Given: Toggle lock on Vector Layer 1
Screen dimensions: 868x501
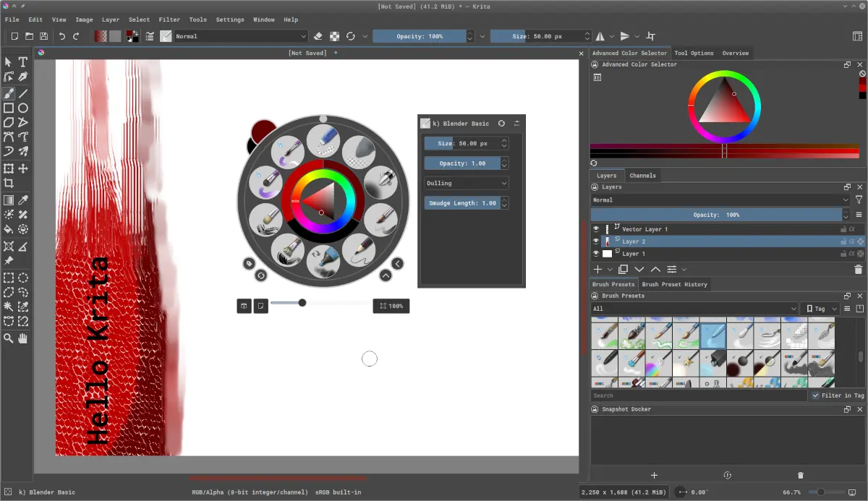Looking at the screenshot, I should pos(843,229).
